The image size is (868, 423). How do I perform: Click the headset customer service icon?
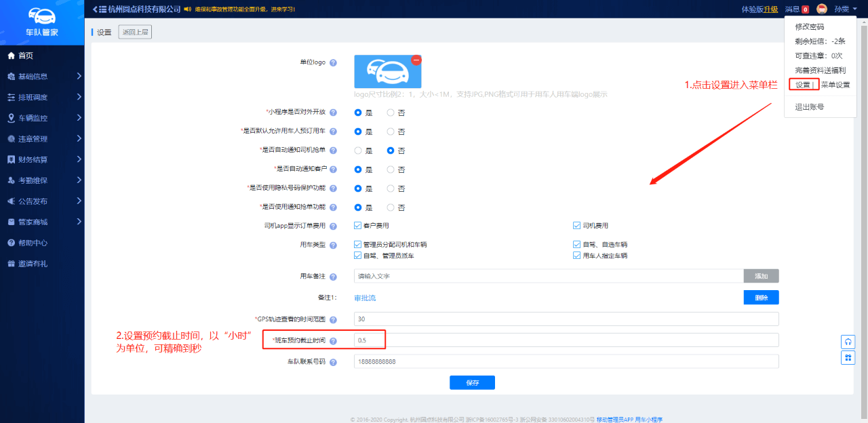[848, 341]
